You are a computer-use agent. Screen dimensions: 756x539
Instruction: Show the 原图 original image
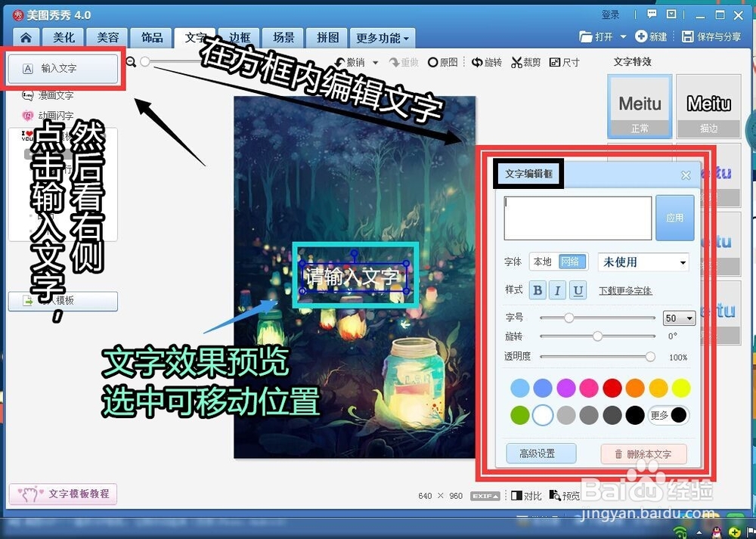pos(442,62)
